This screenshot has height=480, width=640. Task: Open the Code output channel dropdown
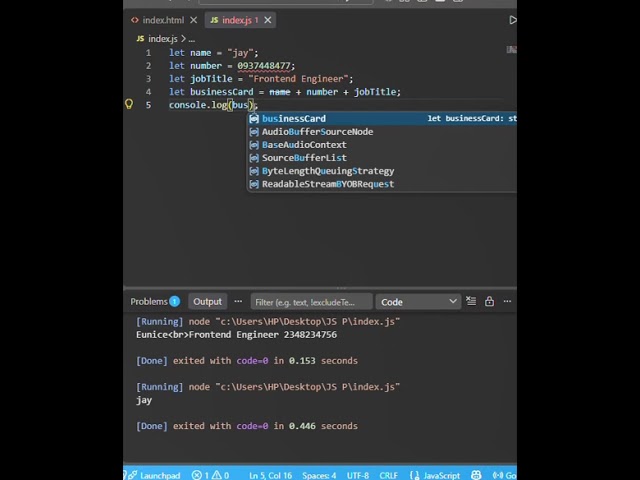click(418, 302)
